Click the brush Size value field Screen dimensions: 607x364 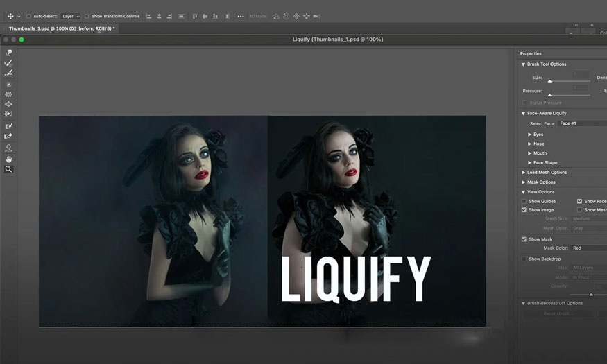coord(581,74)
